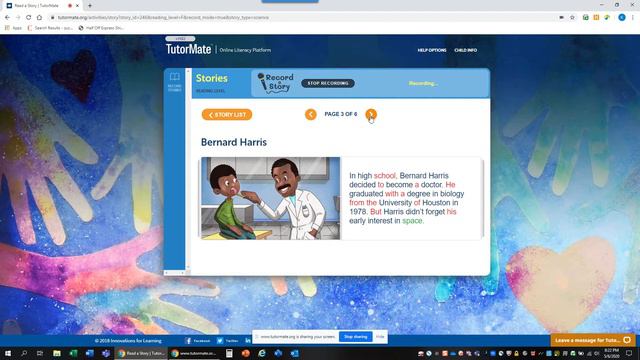Click the camera indicator icon in address bar

coord(562,18)
